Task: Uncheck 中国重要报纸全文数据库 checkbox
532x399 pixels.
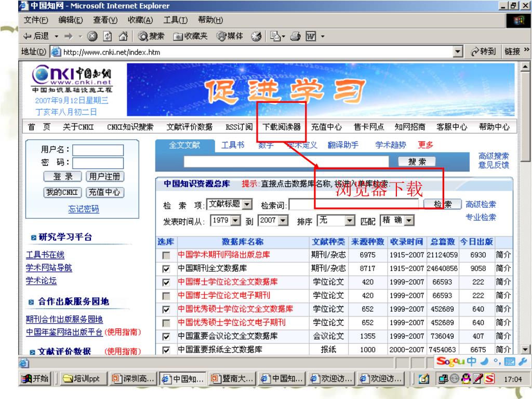Action: point(166,350)
